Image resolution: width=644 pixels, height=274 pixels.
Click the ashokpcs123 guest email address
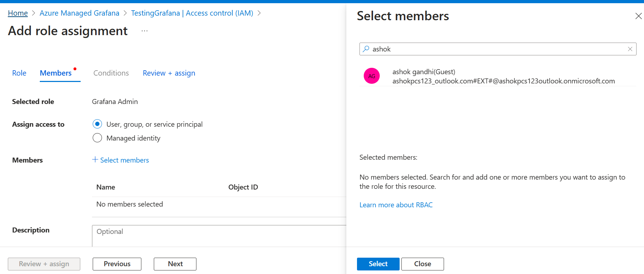click(x=503, y=81)
